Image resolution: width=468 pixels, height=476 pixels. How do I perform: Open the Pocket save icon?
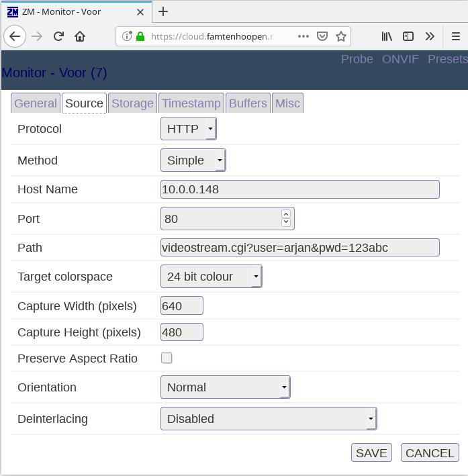coord(322,36)
